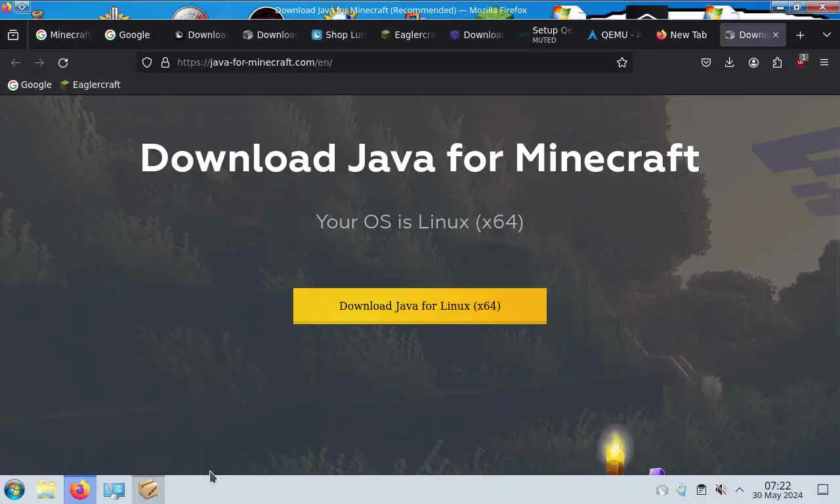Show site security info via padlock icon

(165, 62)
